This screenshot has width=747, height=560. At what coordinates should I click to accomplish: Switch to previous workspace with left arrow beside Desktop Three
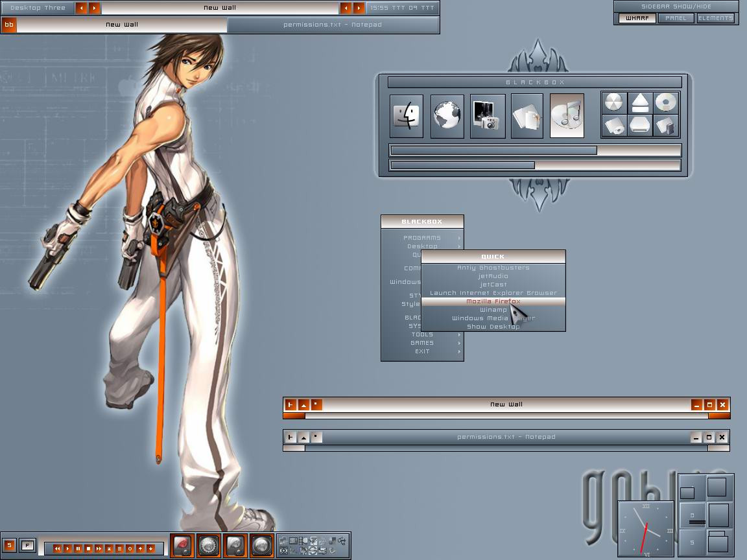point(82,8)
